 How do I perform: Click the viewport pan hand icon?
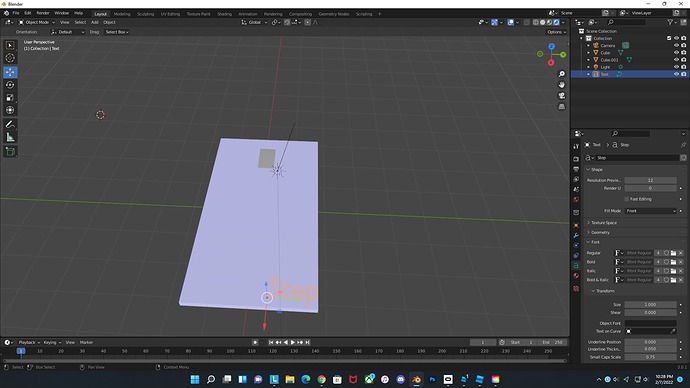point(562,85)
